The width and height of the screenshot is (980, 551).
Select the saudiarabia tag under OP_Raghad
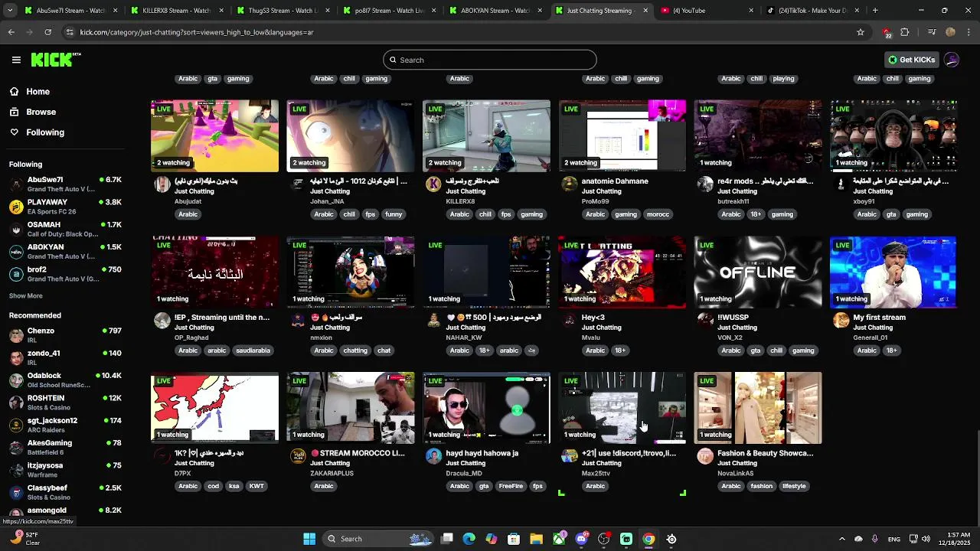tap(253, 350)
